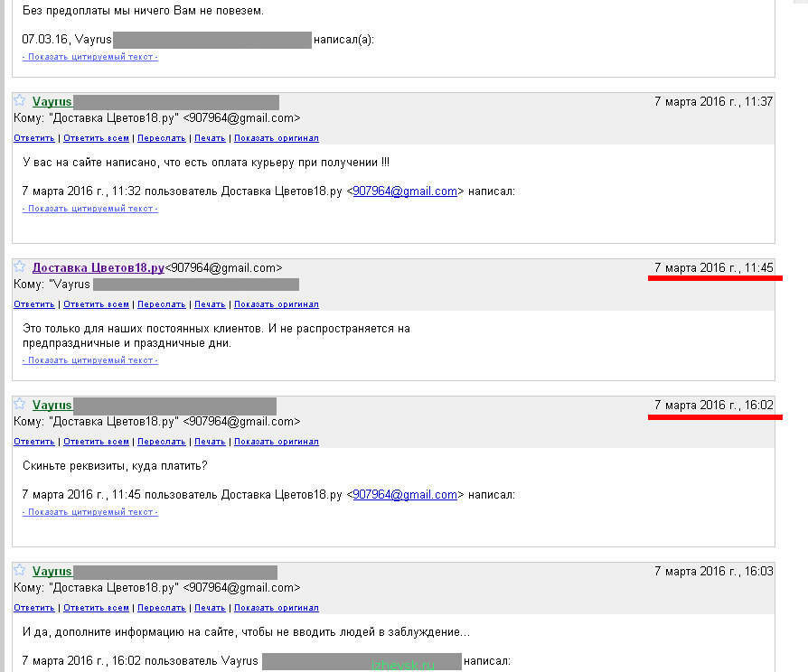Click the text "предпраздничные и праздничные дни."
This screenshot has width=808, height=672.
click(x=127, y=343)
